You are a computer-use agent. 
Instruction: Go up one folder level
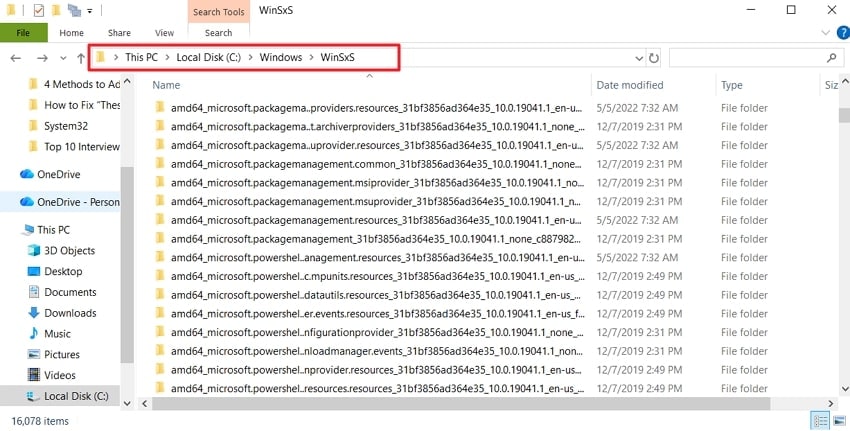coord(81,57)
